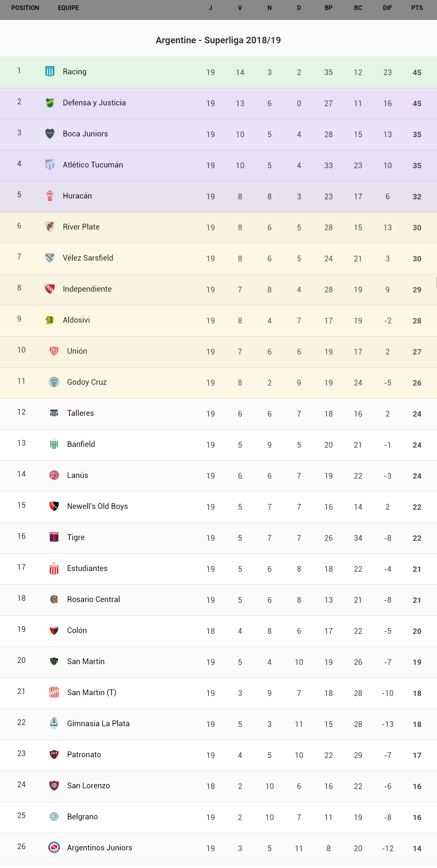Click the DIF column header
This screenshot has width=437, height=868.
[388, 8]
